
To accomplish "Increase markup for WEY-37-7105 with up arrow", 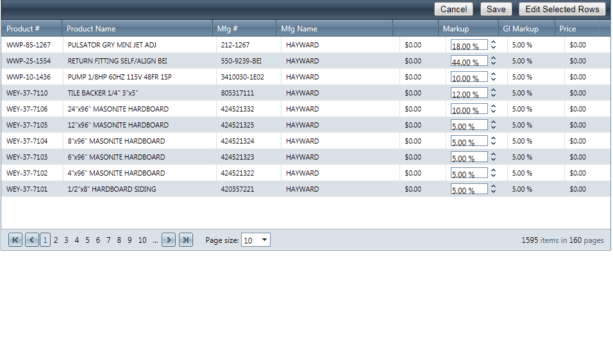I will click(x=493, y=122).
